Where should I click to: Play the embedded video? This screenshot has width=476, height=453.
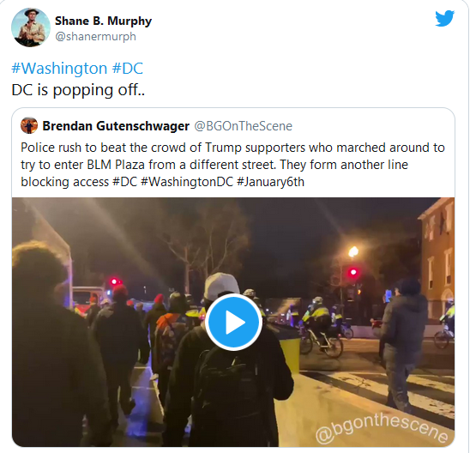point(233,322)
